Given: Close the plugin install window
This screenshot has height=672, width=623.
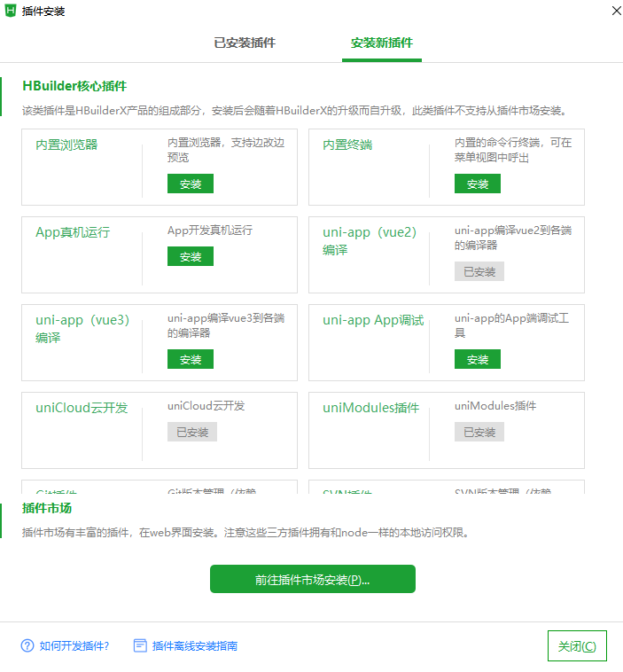Looking at the screenshot, I should pos(577,645).
